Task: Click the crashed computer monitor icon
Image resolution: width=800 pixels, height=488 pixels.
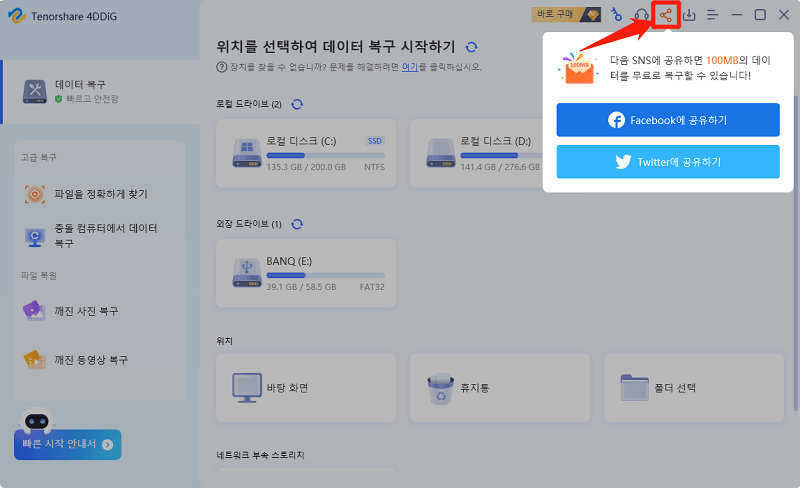Action: click(x=35, y=237)
